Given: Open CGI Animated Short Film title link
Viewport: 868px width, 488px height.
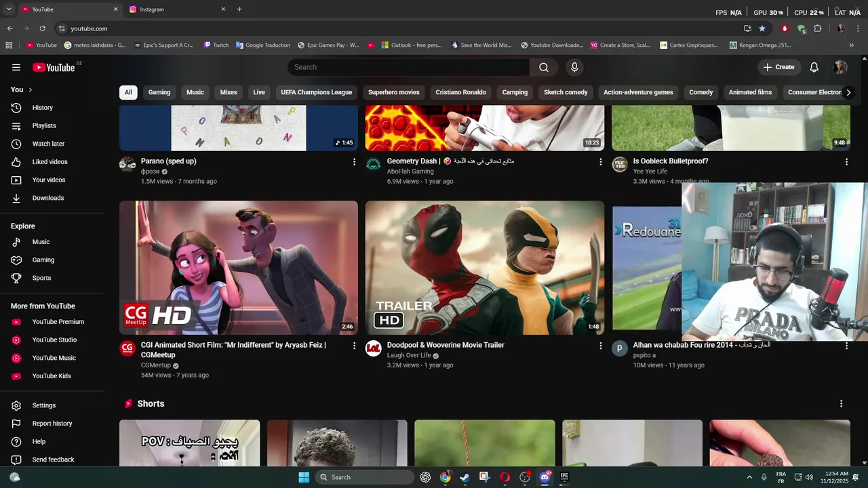Looking at the screenshot, I should [233, 350].
